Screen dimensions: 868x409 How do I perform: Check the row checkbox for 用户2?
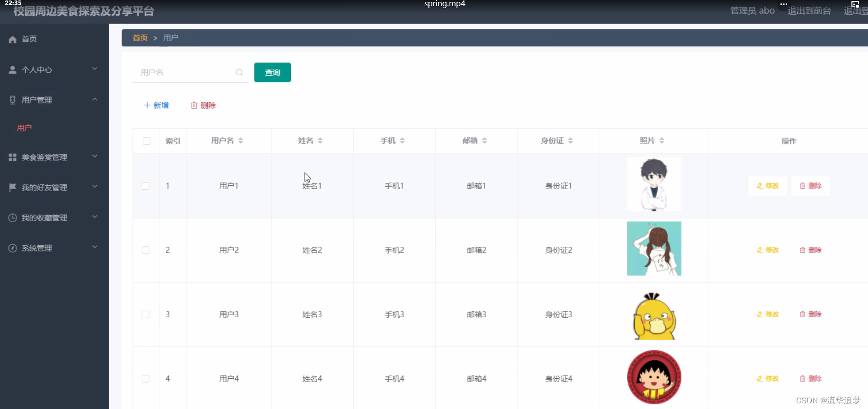[x=146, y=250]
